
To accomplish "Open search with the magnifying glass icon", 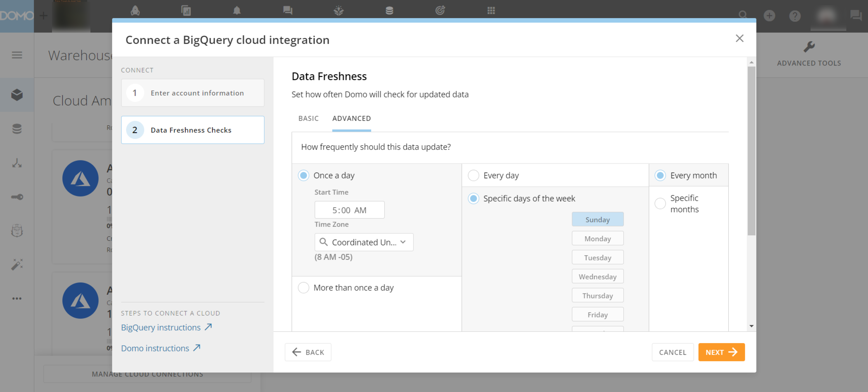I will (x=743, y=15).
